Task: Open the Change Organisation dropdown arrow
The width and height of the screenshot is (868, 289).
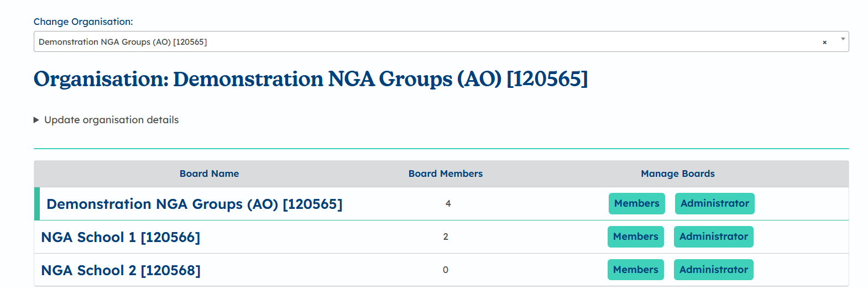Action: (843, 39)
